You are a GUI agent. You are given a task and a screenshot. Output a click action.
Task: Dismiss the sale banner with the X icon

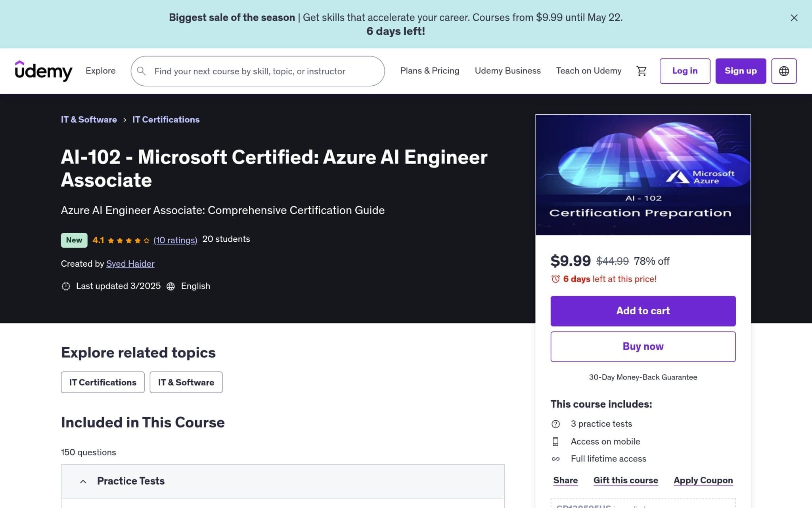pos(794,18)
